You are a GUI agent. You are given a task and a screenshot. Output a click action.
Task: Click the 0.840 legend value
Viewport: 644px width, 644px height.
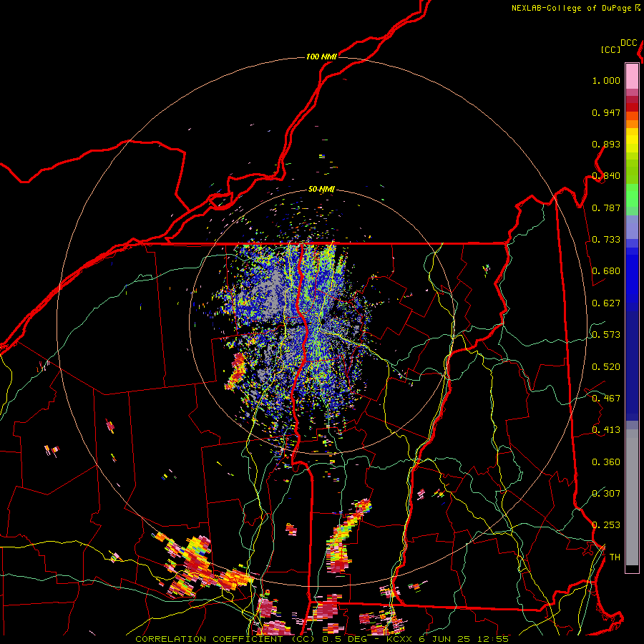[606, 176]
